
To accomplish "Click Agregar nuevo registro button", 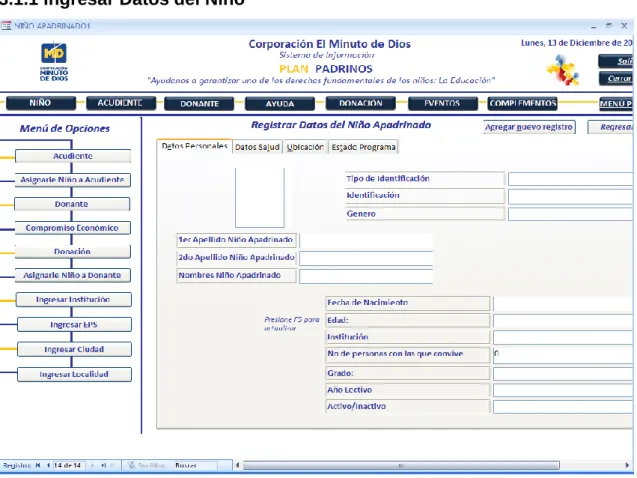I will [x=529, y=127].
